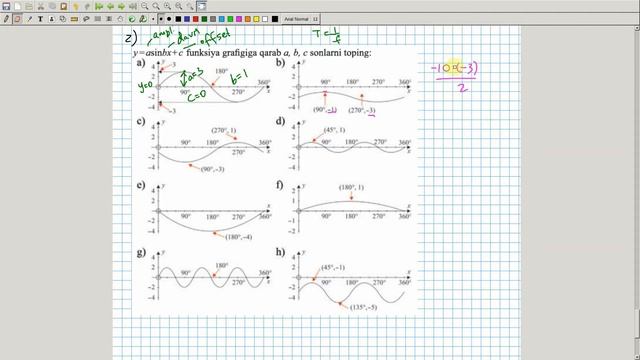Click the Save icon in the toolbar
The height and width of the screenshot is (360, 640).
coord(6,7)
